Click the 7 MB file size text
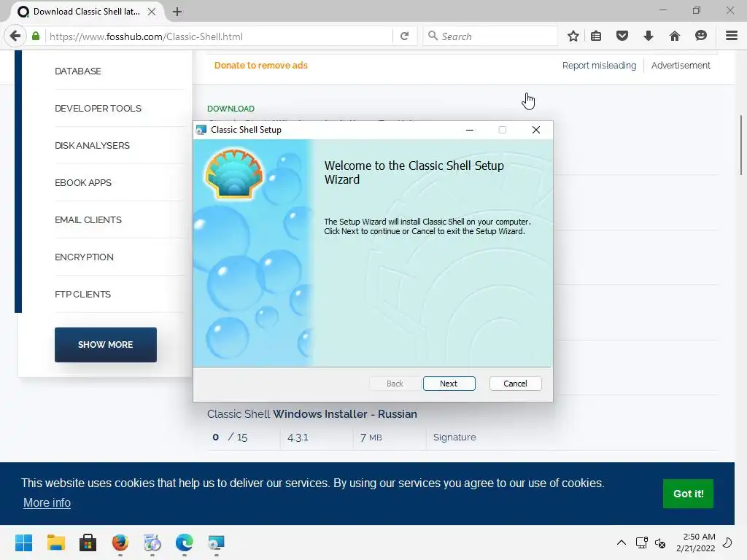Image resolution: width=747 pixels, height=560 pixels. coord(371,437)
